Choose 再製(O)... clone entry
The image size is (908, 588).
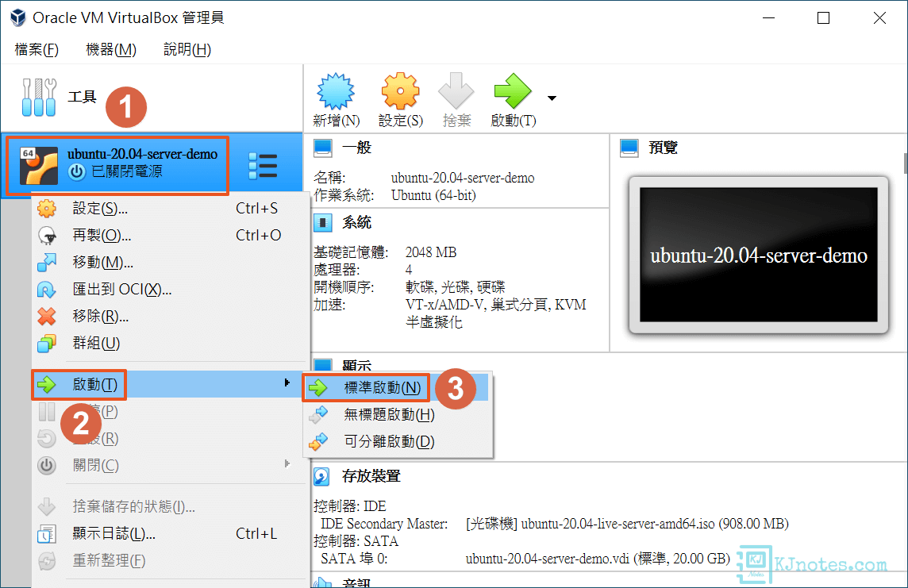click(171, 236)
